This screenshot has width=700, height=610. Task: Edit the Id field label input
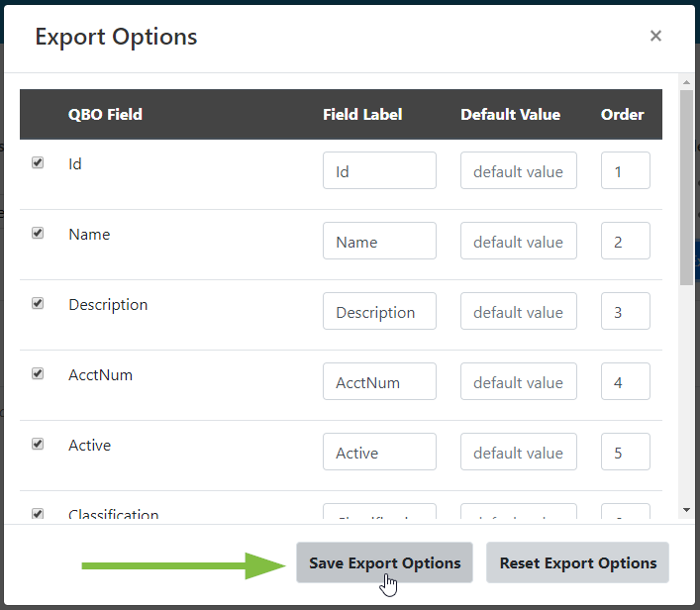pos(379,170)
